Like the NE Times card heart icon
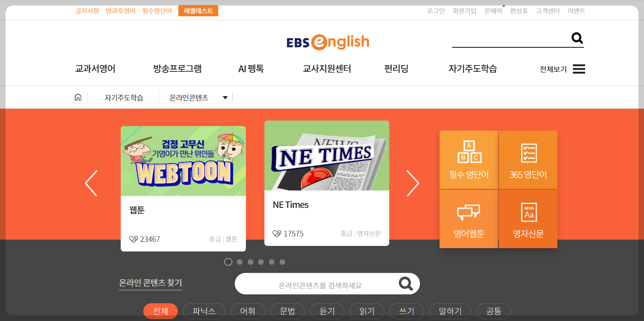This screenshot has height=321, width=644. (x=277, y=234)
